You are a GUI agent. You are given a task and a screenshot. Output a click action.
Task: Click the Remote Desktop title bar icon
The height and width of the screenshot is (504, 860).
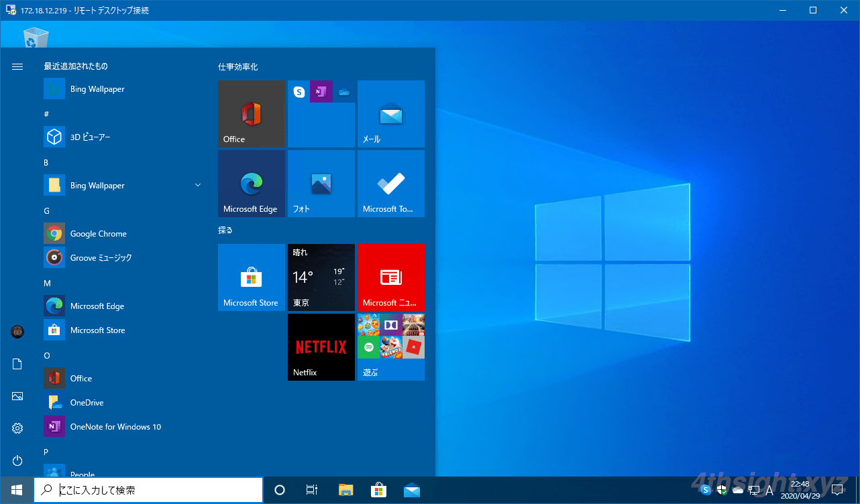[x=10, y=10]
